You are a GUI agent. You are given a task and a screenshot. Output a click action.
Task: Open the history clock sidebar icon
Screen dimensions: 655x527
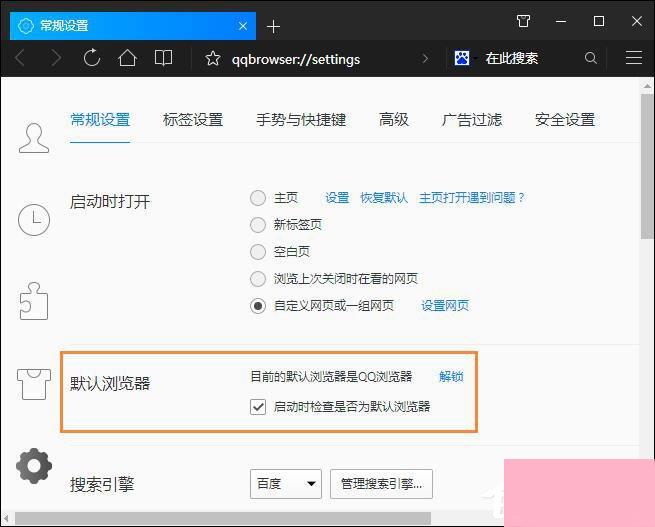tap(34, 220)
